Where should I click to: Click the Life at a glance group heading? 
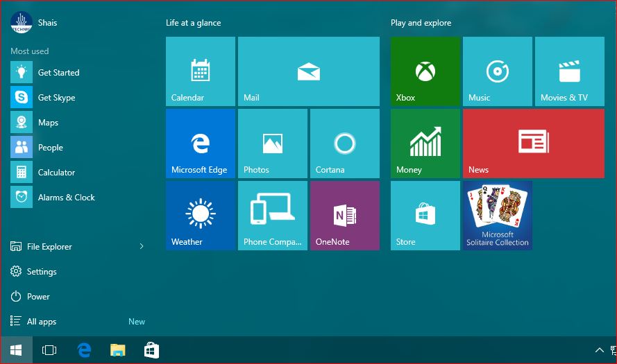coord(193,23)
